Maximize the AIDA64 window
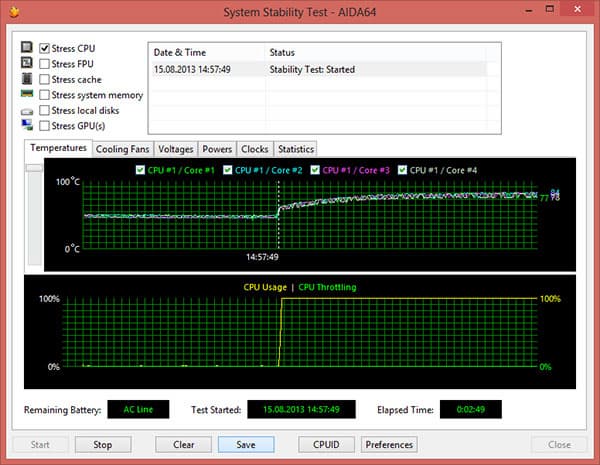 point(549,9)
